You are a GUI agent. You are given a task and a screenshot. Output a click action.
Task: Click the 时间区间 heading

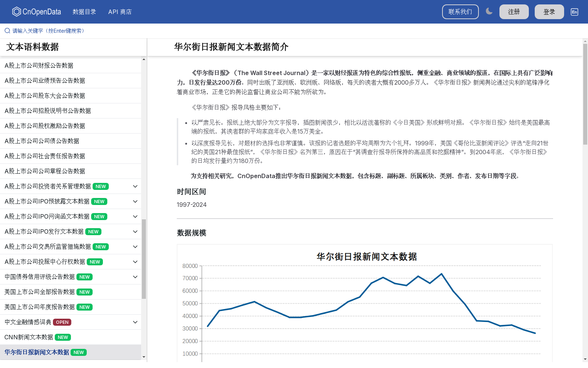(191, 192)
